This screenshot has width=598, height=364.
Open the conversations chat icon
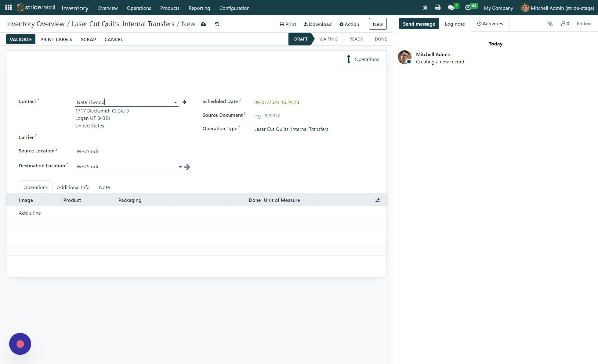click(x=451, y=8)
